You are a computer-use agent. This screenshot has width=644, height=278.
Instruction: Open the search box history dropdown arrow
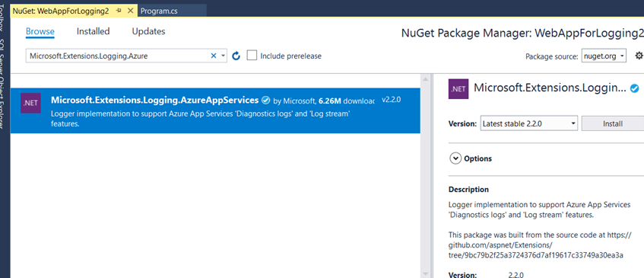223,56
